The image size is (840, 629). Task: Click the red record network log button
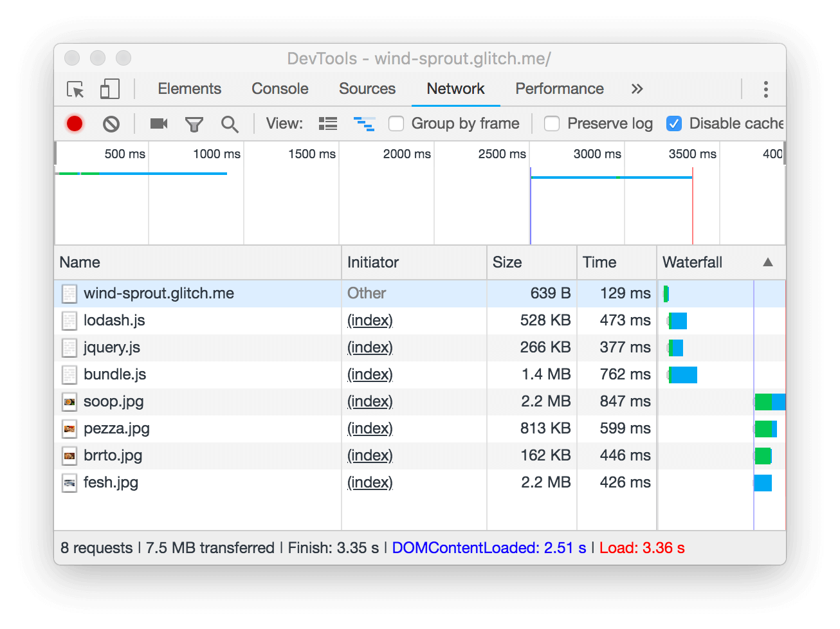tap(75, 123)
